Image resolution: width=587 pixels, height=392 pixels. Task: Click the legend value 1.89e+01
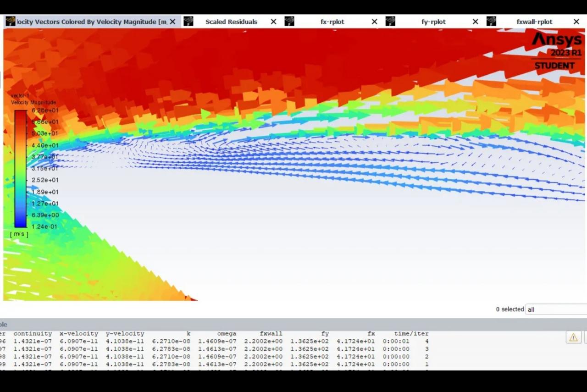[45, 192]
